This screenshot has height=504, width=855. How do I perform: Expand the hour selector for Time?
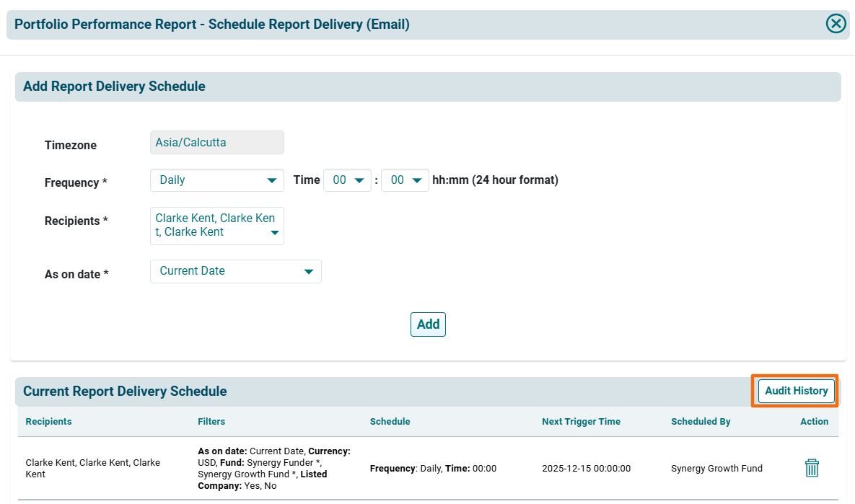click(347, 180)
